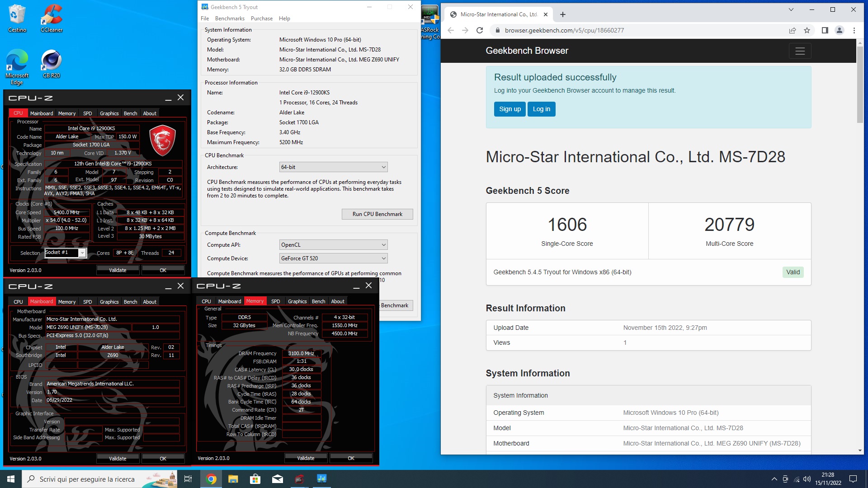The height and width of the screenshot is (488, 868).
Task: Toggle the Chrome side panel icon
Action: [825, 30]
